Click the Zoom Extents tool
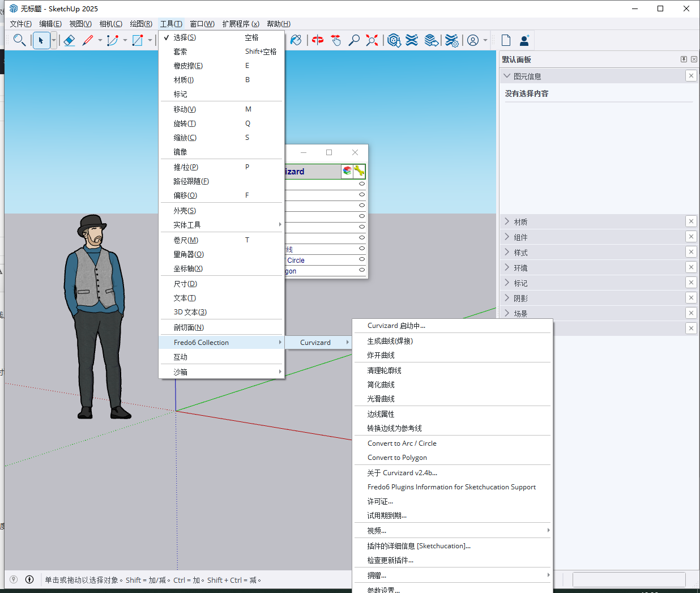 pos(372,40)
